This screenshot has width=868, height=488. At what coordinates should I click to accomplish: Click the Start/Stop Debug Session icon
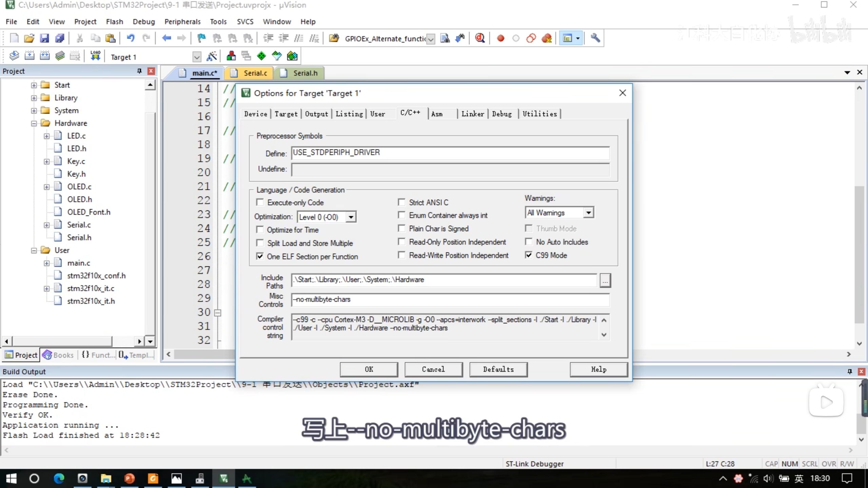[480, 38]
